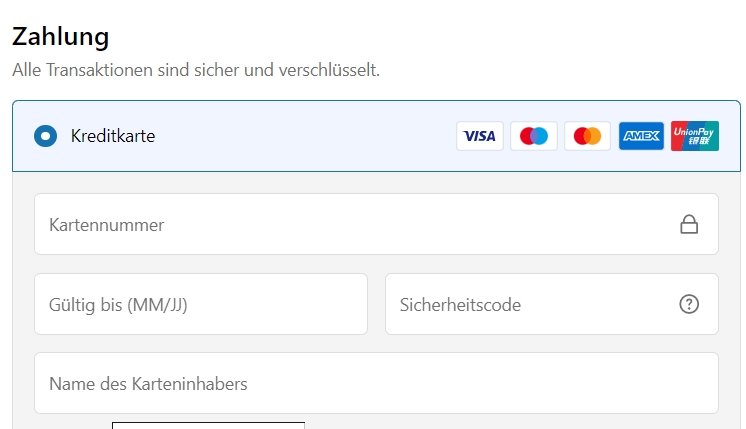Click the AMEX card logo
This screenshot has height=429, width=746.
coord(641,136)
